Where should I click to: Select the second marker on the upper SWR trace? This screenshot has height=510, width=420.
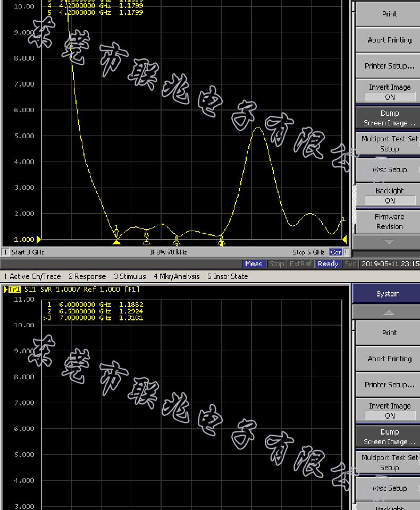(147, 236)
